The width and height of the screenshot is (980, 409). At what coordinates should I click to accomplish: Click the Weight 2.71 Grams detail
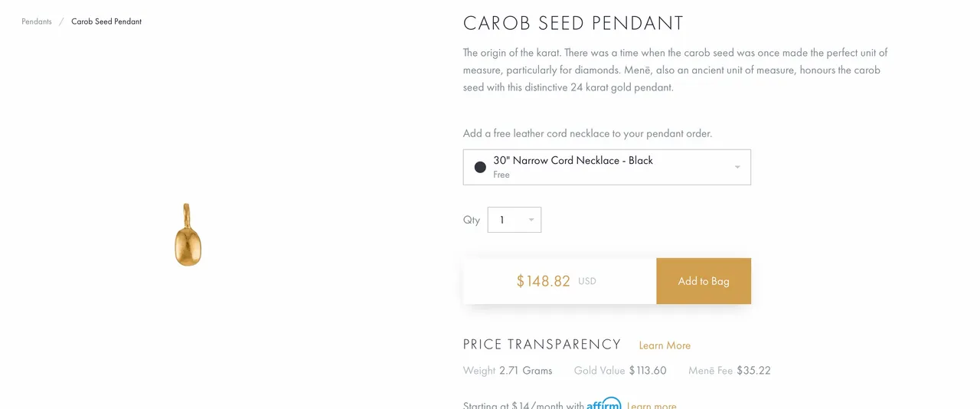[508, 371]
